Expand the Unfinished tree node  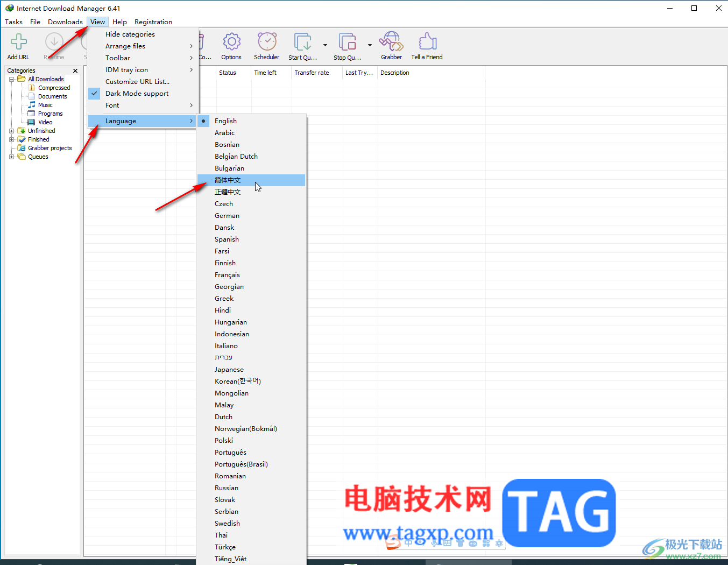[x=12, y=131]
